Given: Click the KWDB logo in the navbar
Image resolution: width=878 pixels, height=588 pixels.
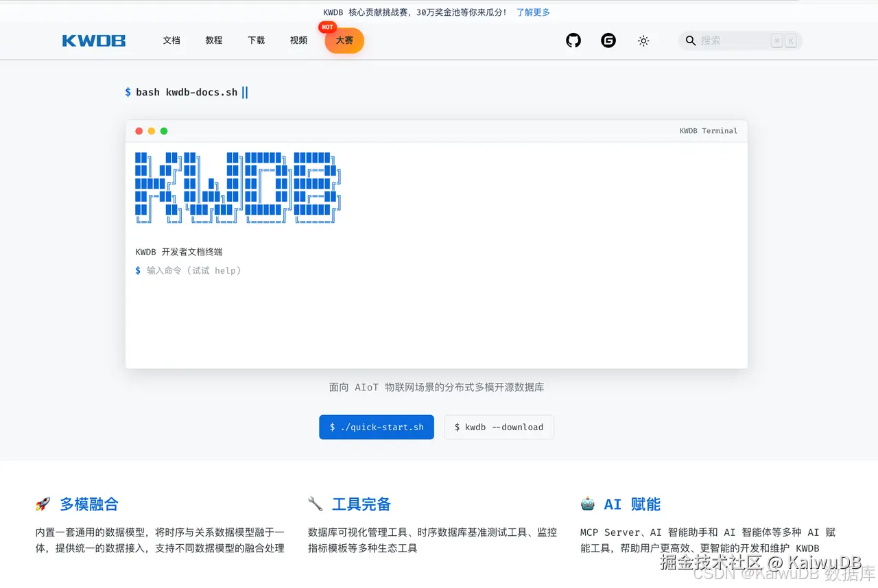Looking at the screenshot, I should tap(93, 40).
